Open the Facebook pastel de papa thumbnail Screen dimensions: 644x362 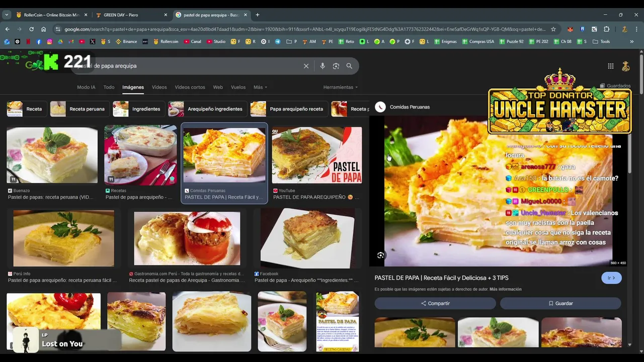click(x=307, y=238)
